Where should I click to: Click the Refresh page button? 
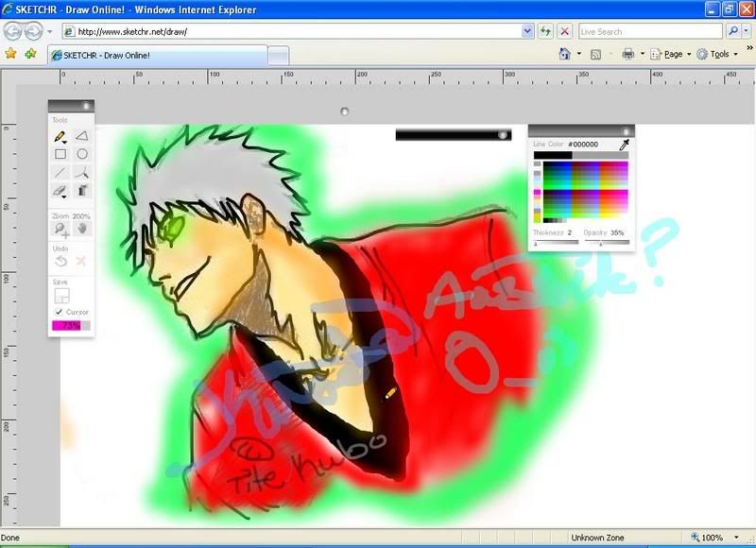(545, 32)
